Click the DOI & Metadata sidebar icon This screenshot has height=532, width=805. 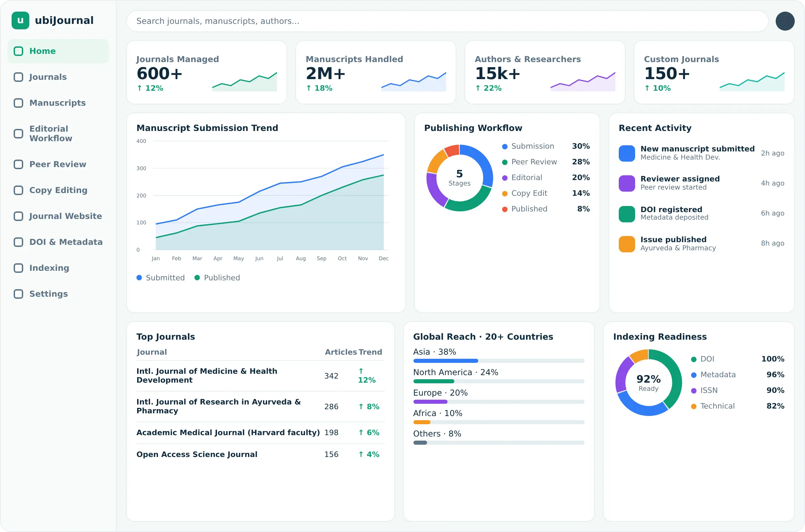pyautogui.click(x=18, y=242)
